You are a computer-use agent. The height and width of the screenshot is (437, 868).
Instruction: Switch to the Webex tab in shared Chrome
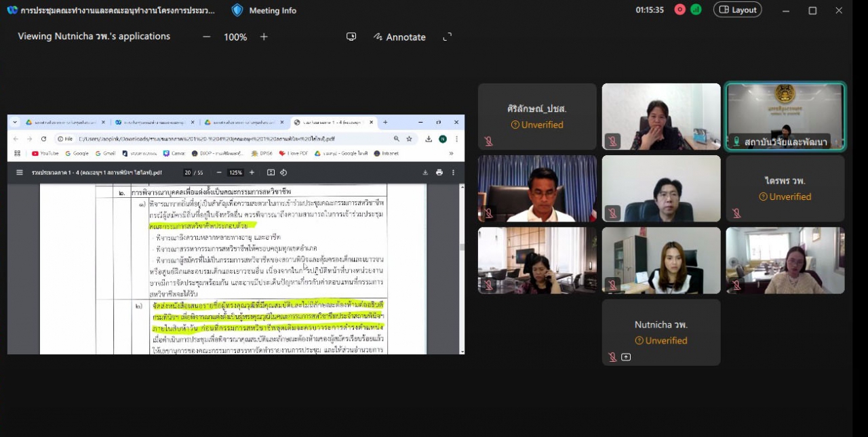point(155,122)
